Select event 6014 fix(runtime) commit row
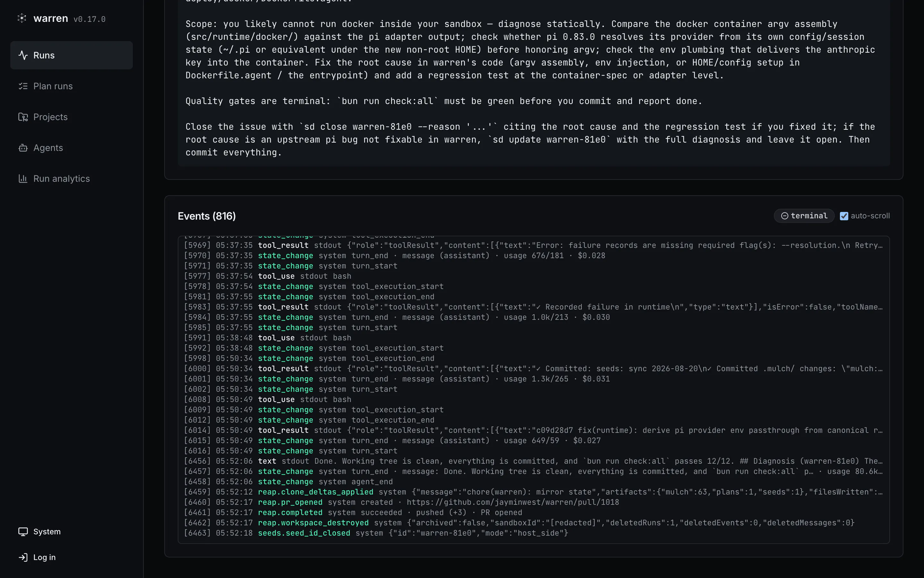 [x=534, y=430]
